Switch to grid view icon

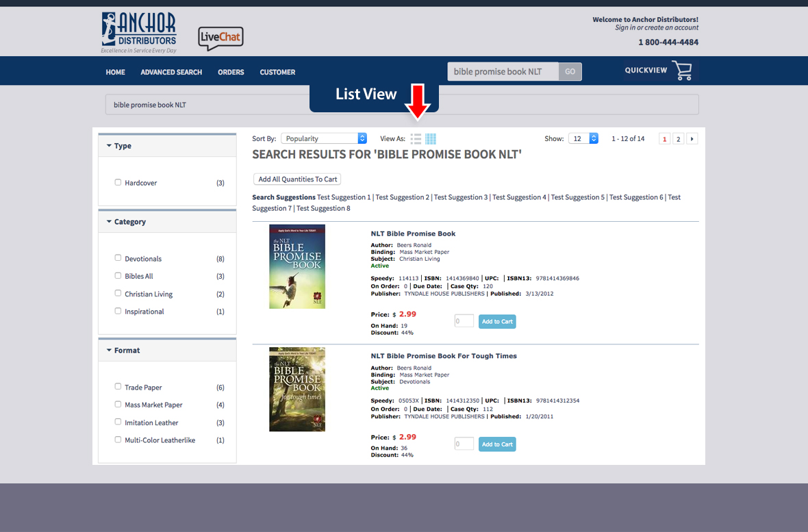point(431,139)
